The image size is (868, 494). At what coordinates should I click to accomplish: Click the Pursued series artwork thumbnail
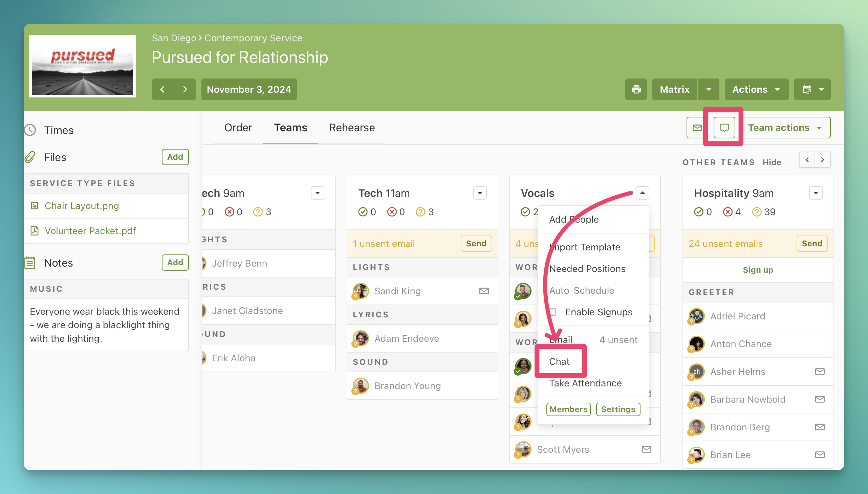point(83,66)
